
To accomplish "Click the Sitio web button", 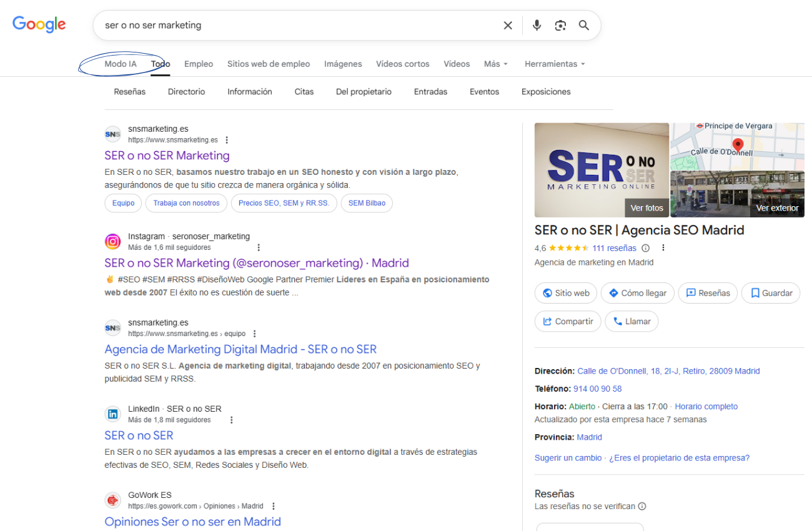I will point(566,293).
